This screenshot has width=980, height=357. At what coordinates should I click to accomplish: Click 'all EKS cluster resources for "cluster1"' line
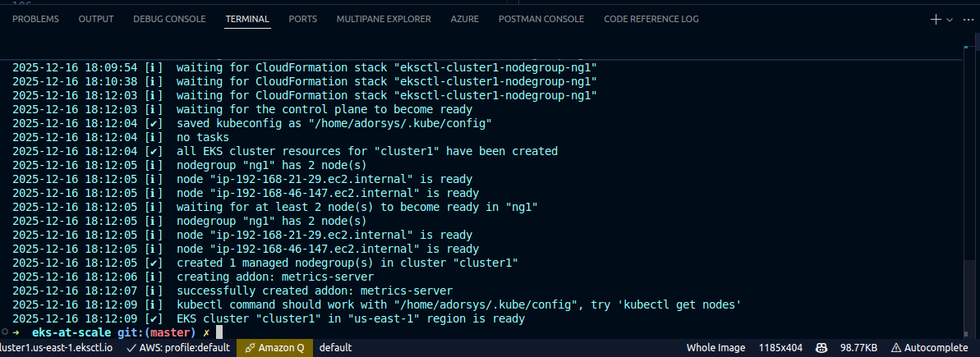click(x=367, y=151)
